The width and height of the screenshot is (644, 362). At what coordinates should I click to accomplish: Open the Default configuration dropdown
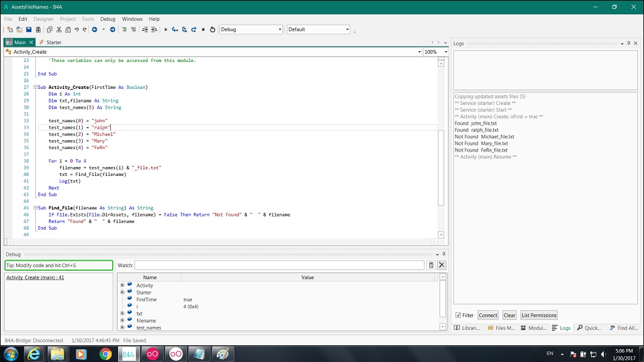348,29
